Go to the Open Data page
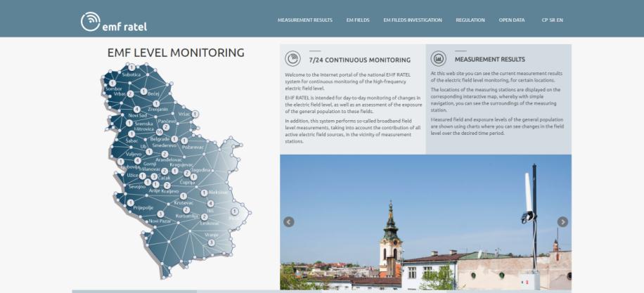The image size is (644, 293). 512,20
